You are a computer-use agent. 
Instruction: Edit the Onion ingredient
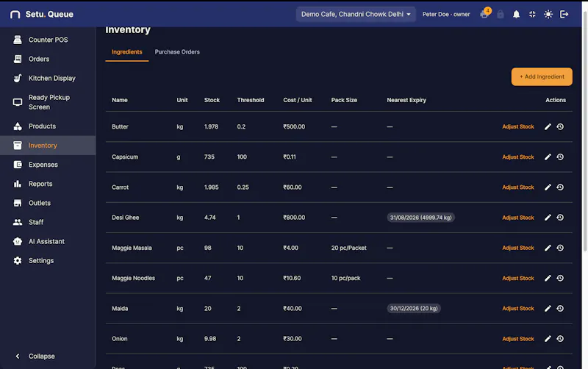click(548, 339)
